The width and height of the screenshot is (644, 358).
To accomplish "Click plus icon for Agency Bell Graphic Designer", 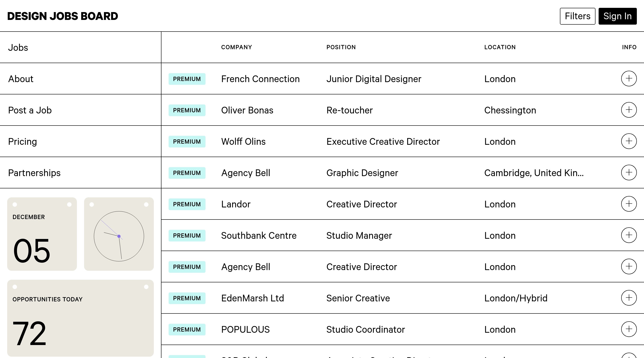I will pos(629,172).
